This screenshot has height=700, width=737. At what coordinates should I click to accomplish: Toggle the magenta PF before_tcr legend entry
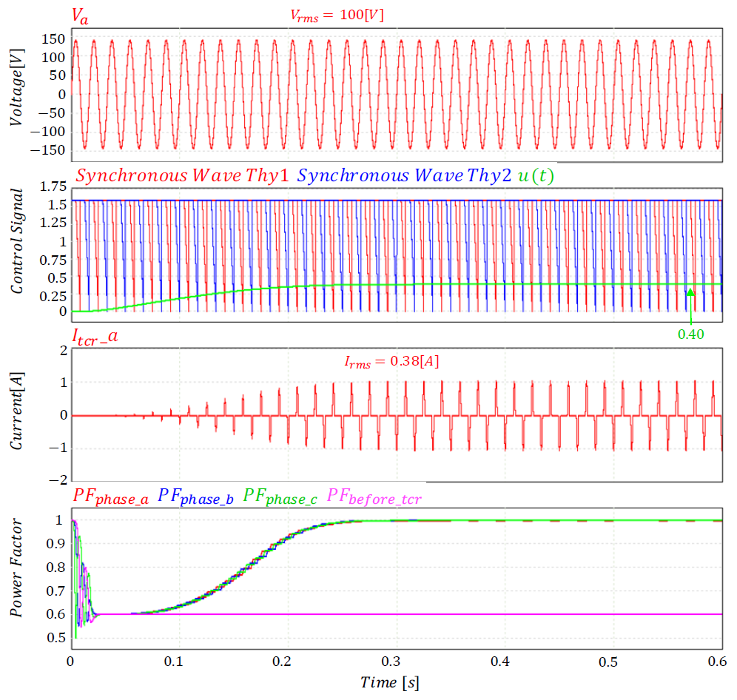click(374, 497)
